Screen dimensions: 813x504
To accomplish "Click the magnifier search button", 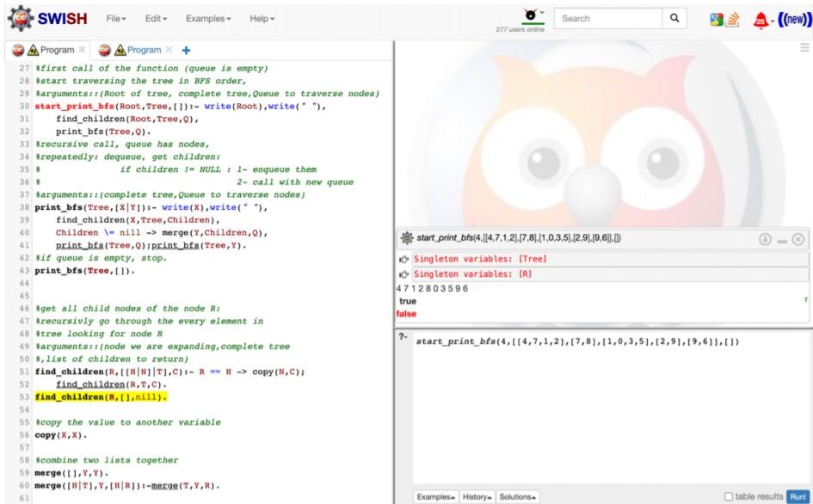I will tap(674, 19).
